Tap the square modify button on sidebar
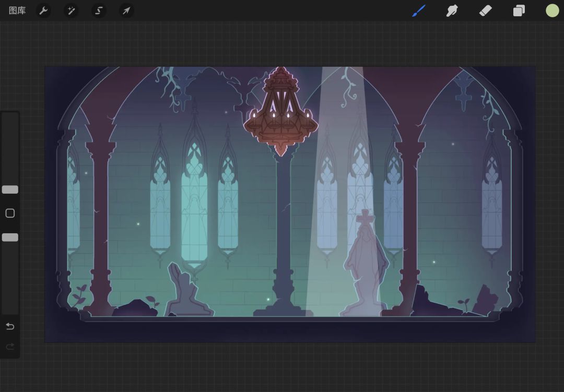564x392 pixels. click(x=10, y=213)
